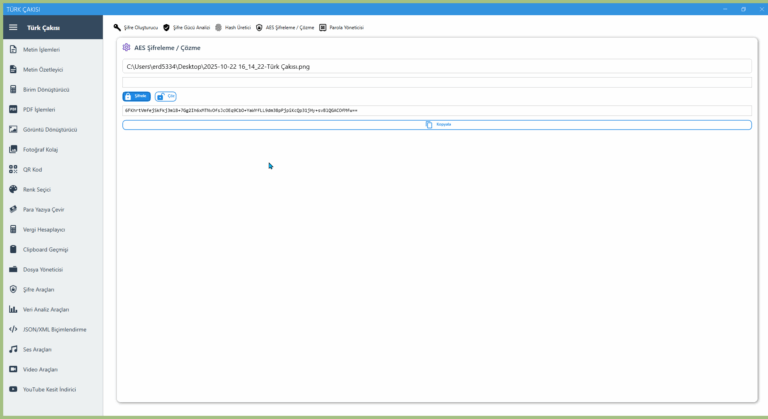Image resolution: width=768 pixels, height=419 pixels.
Task: Launch the Fotoğraf Kolajı tool
Action: pyautogui.click(x=43, y=149)
